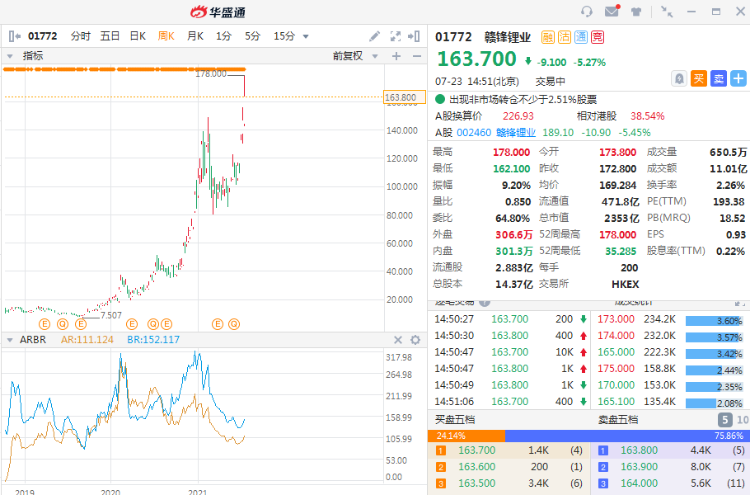Close the ARBR indicator panel
Screen dimensions: 750x495
pos(398,340)
